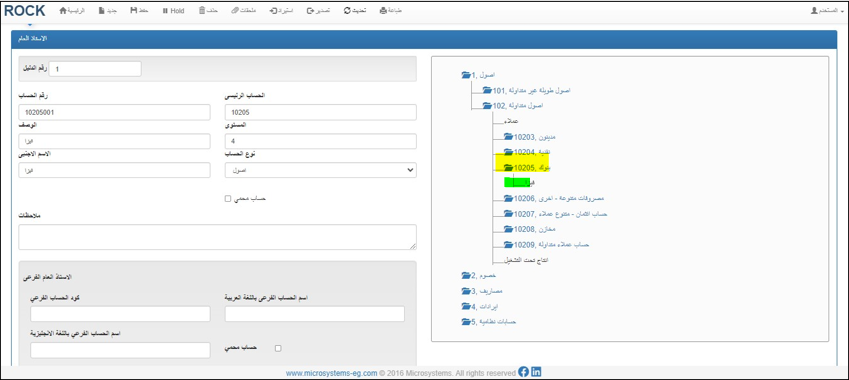Select tree node 10207 label
The height and width of the screenshot is (380, 849).
[561, 214]
